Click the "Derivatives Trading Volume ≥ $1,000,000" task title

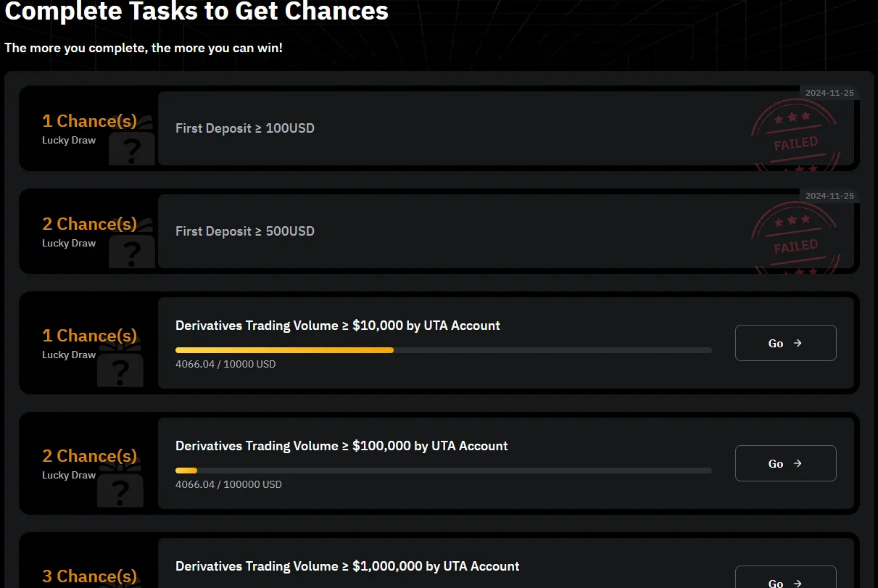(347, 566)
